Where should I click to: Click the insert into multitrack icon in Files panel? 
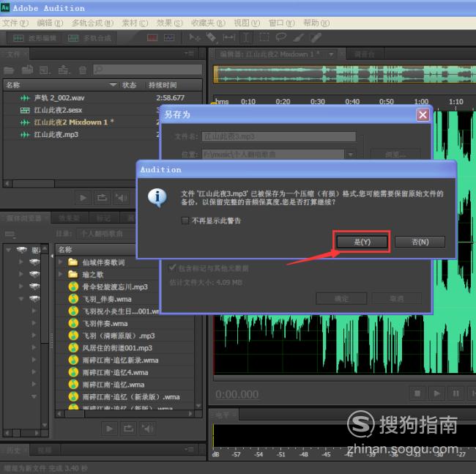click(64, 70)
